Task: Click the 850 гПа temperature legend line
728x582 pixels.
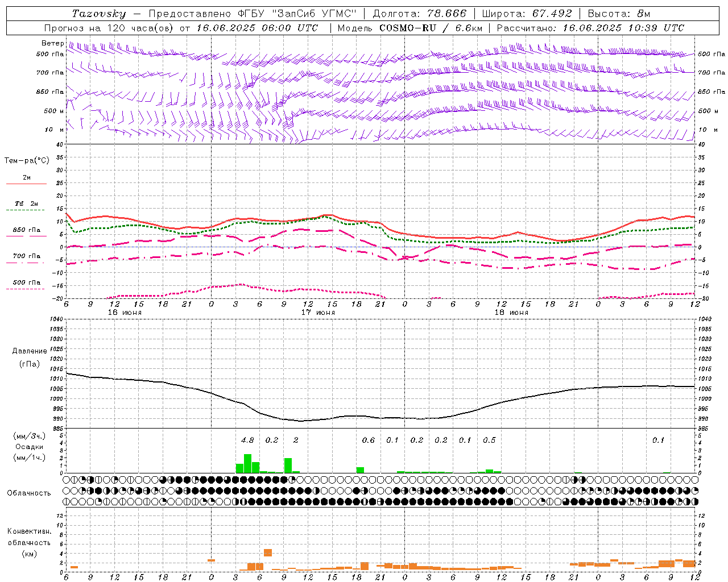Action: pos(27,236)
